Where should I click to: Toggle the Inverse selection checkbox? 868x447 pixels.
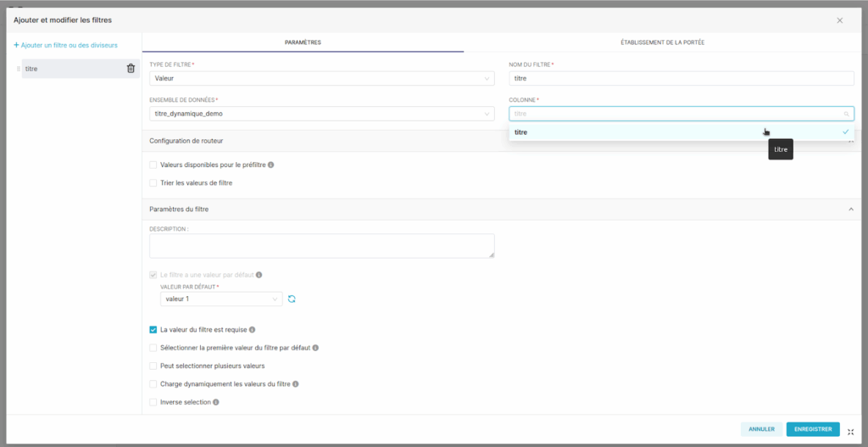tap(153, 402)
